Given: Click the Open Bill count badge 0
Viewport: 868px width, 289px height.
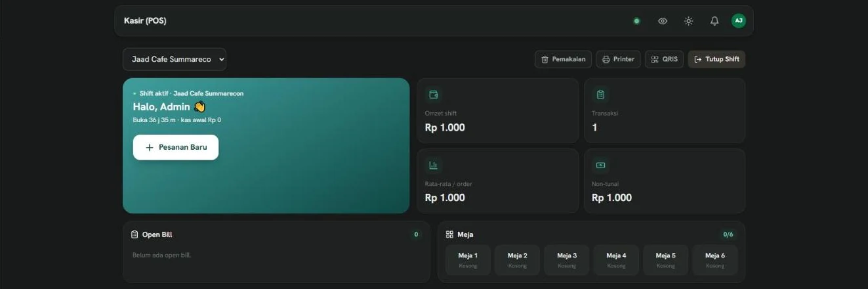Looking at the screenshot, I should click(415, 234).
